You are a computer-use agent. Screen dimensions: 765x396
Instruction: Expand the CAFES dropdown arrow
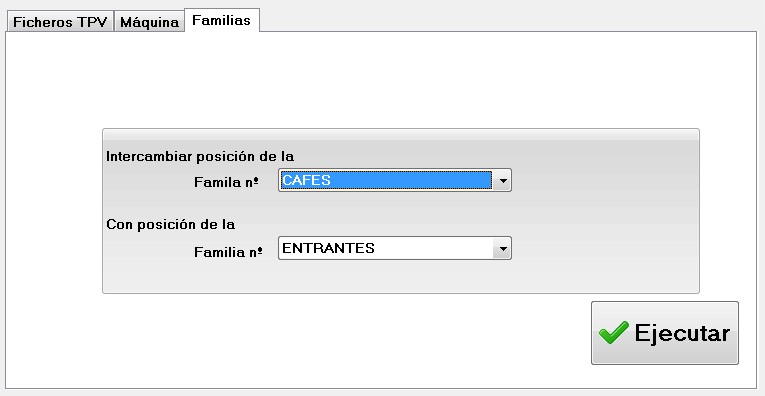pos(502,180)
